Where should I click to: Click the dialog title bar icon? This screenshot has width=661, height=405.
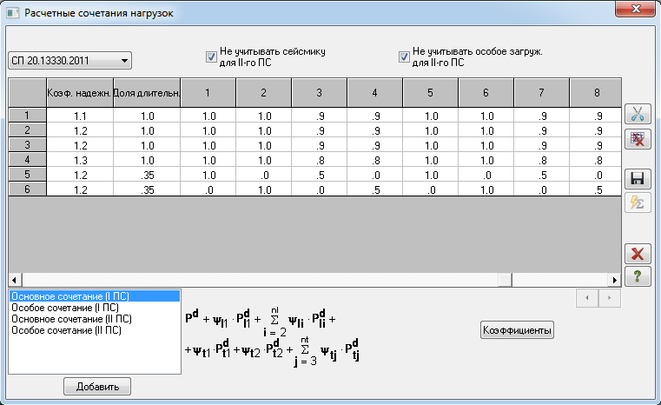tap(13, 13)
